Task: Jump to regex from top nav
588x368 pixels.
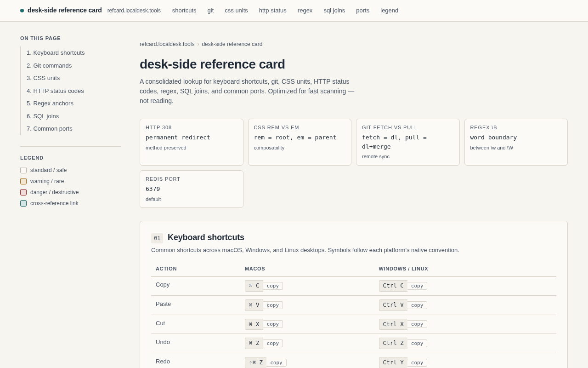Action: tap(305, 10)
